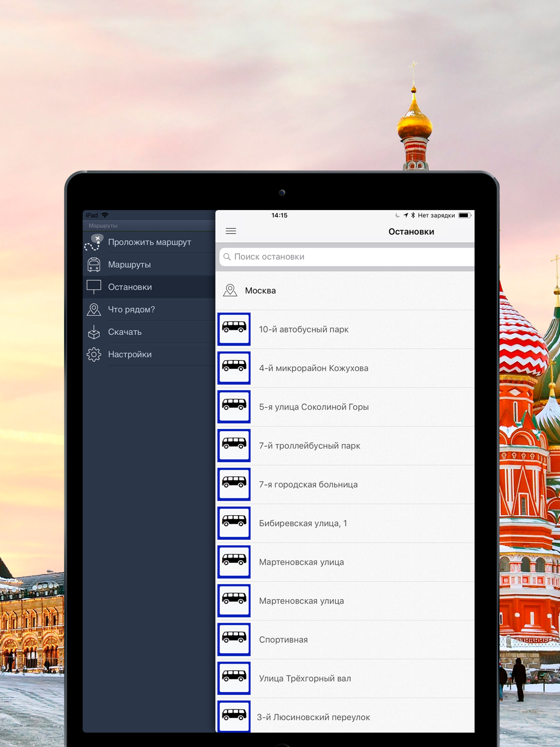Click the download box icon beside Скачать

(94, 332)
